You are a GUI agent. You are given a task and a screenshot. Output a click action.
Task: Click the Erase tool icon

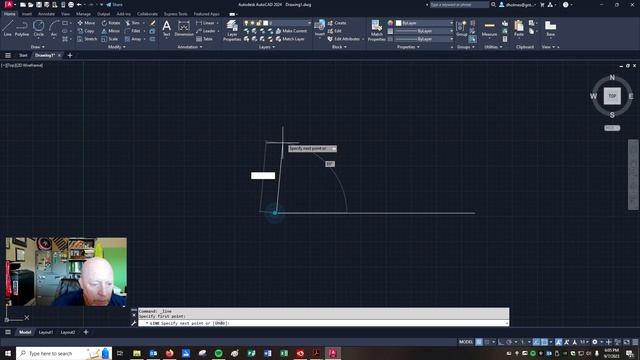[x=153, y=23]
